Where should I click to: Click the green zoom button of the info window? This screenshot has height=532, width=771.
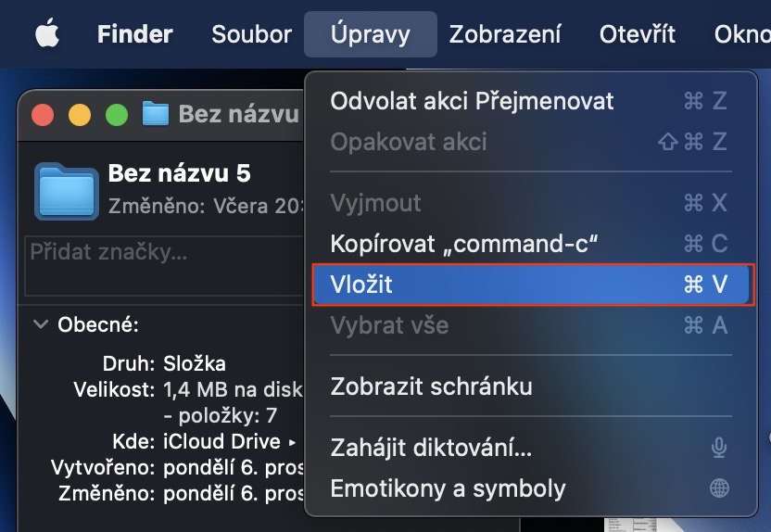pos(116,115)
